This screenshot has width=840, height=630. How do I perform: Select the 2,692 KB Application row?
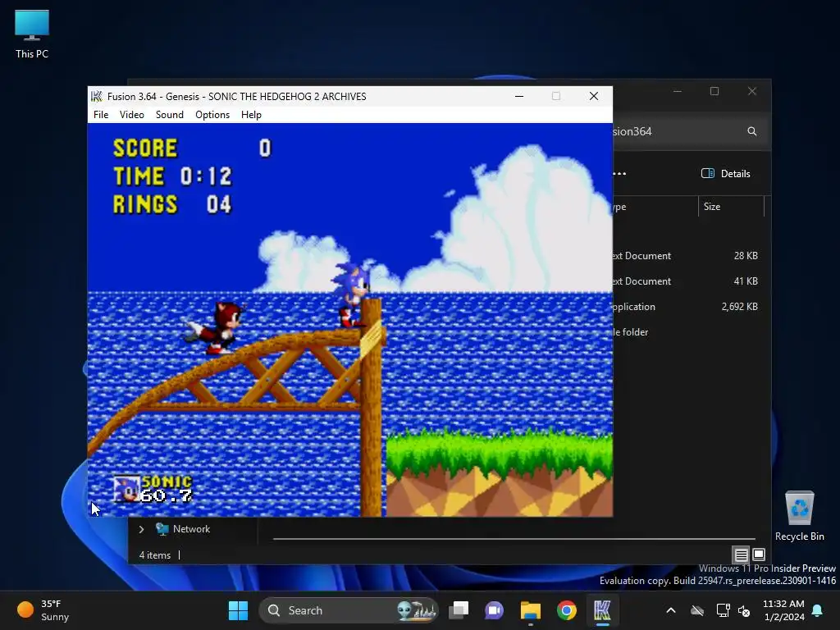coord(687,307)
